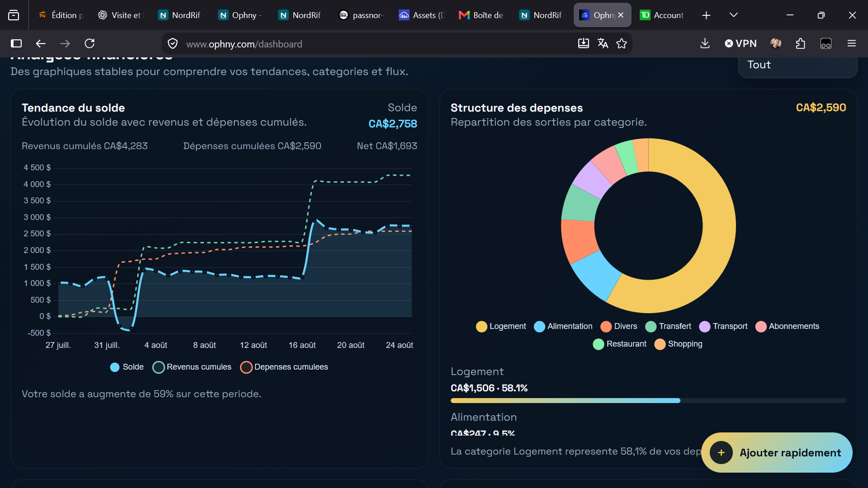
Task: Click the Logement percentage progress bar
Action: 648,400
